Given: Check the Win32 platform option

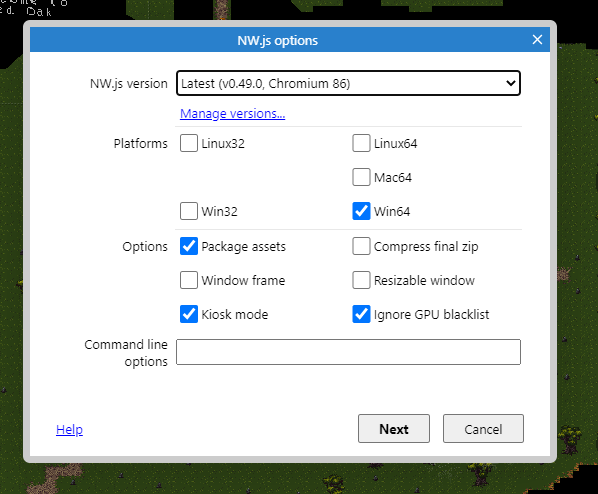Looking at the screenshot, I should point(189,211).
